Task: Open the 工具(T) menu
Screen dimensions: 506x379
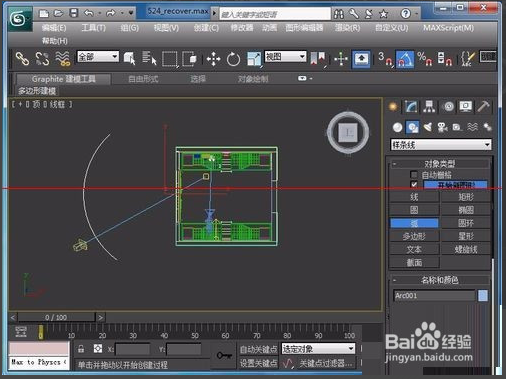Action: point(94,28)
